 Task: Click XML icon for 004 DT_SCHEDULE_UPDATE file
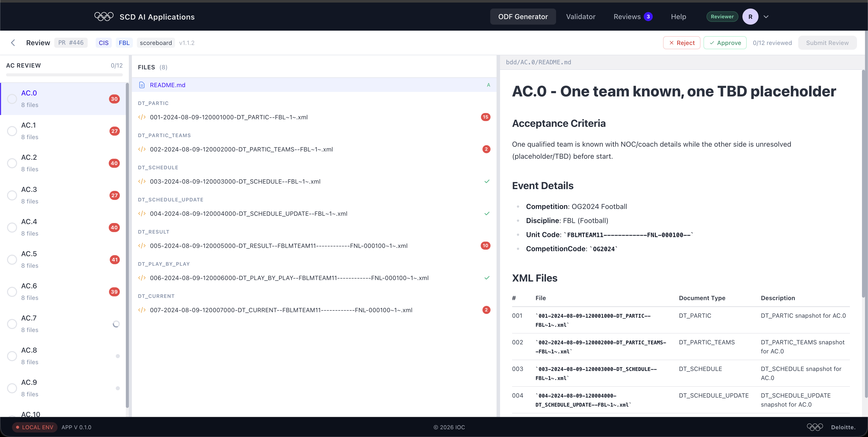click(142, 214)
